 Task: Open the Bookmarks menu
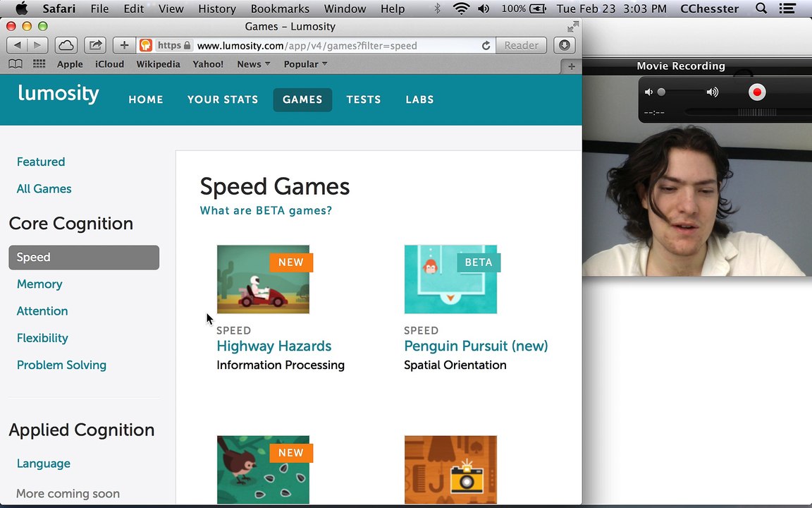(280, 8)
